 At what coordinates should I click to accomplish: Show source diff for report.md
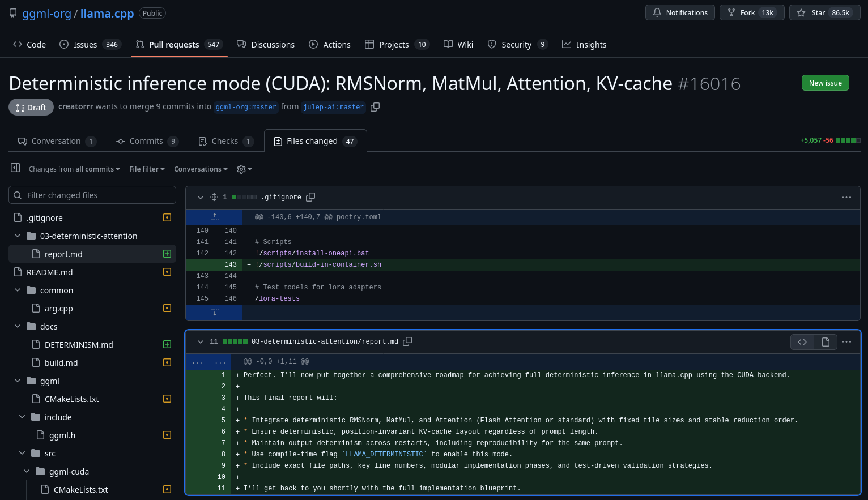pyautogui.click(x=802, y=342)
